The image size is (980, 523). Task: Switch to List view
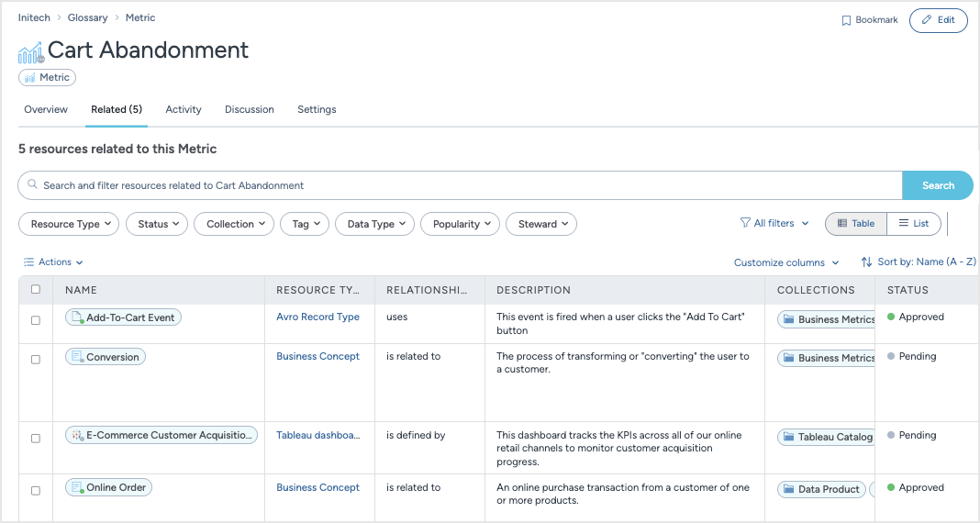coord(913,223)
